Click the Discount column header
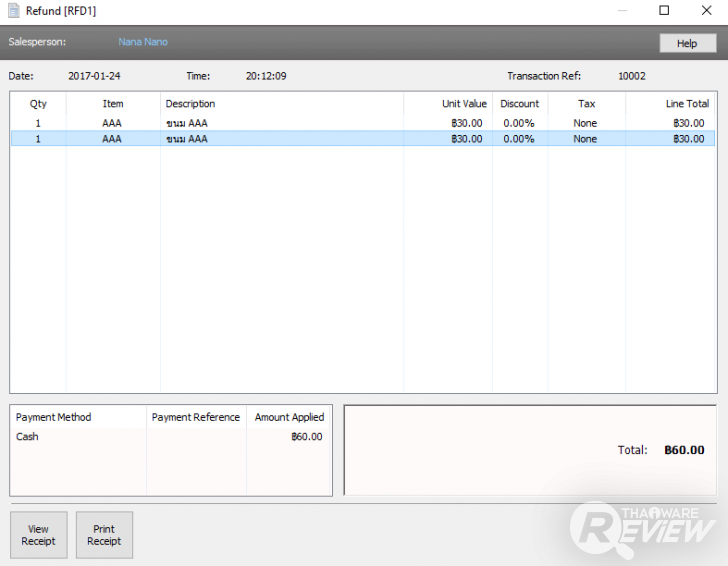This screenshot has width=728, height=566. coord(520,104)
